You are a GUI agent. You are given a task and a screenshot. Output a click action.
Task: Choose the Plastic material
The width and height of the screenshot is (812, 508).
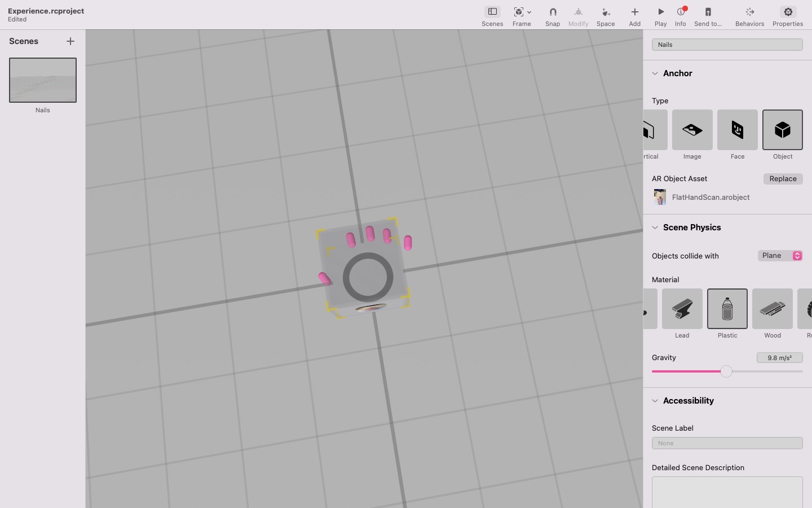[x=727, y=309]
